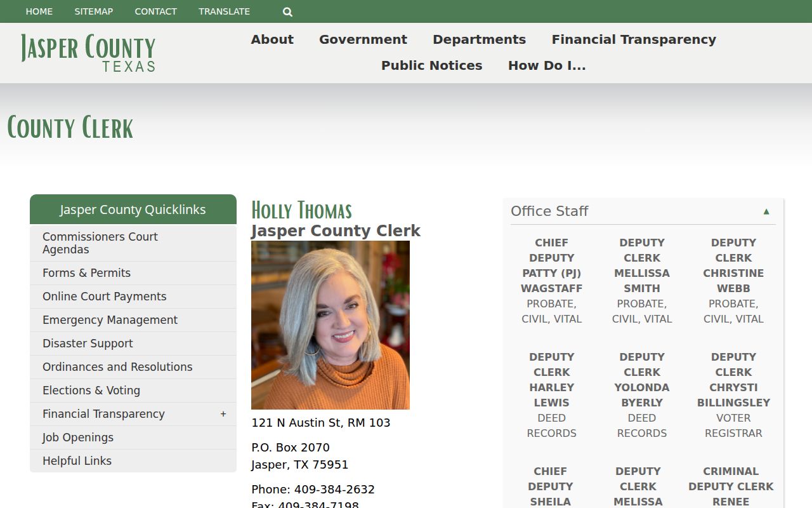Select Chief Deputy Patty (PJ) Wagstaff entry

552,281
